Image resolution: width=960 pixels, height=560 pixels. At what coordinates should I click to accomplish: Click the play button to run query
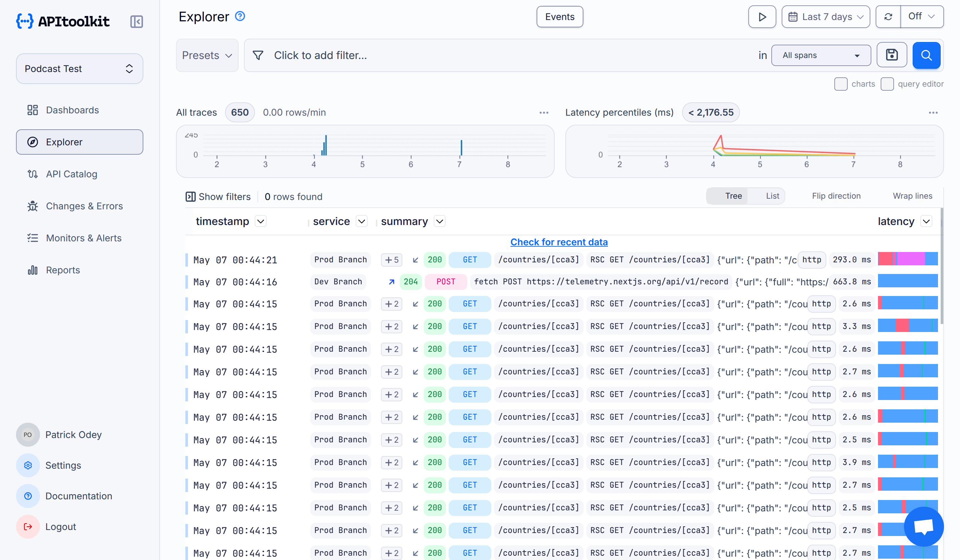click(x=762, y=16)
